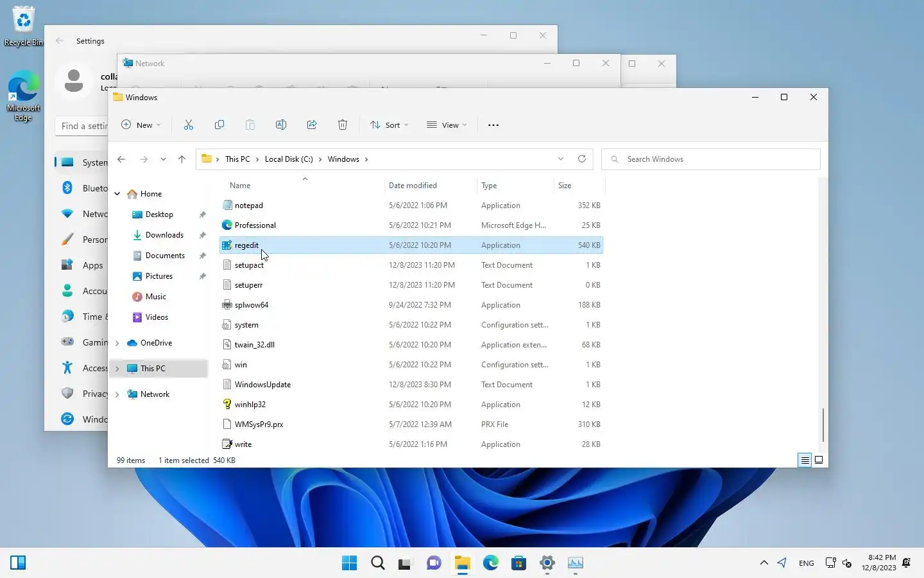Click Local Disk (C:) breadcrumb
Image resolution: width=924 pixels, height=578 pixels.
tap(289, 159)
